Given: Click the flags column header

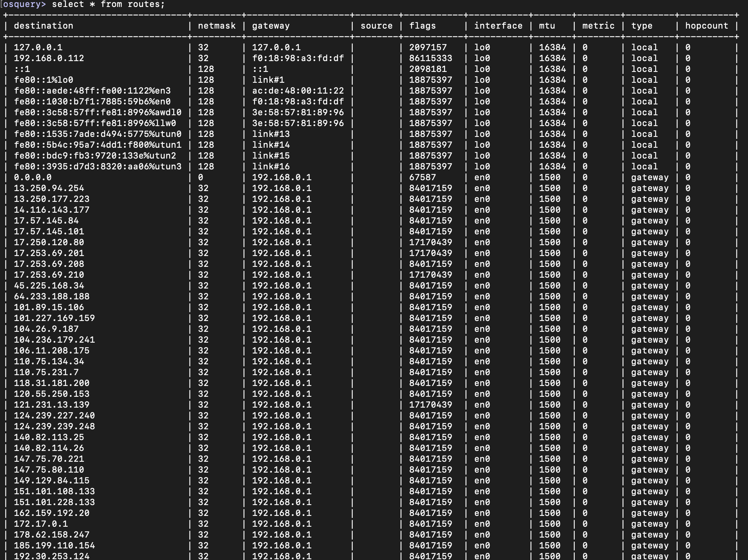Looking at the screenshot, I should coord(422,26).
